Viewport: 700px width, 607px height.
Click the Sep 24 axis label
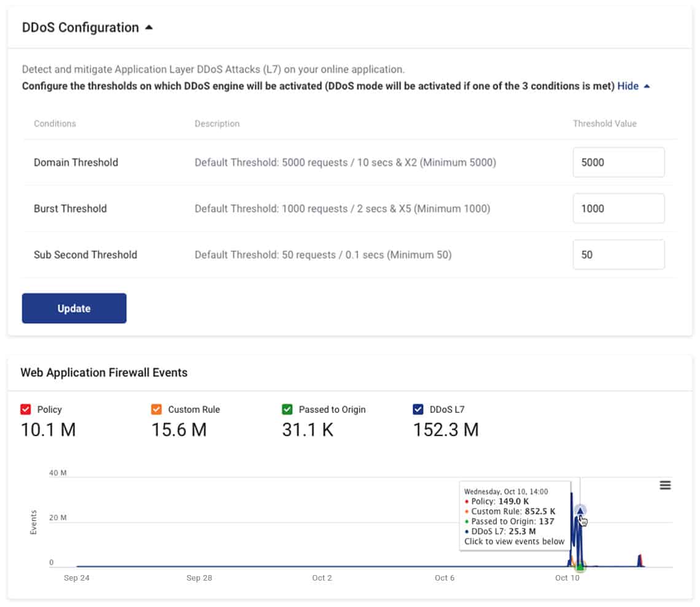tap(76, 578)
